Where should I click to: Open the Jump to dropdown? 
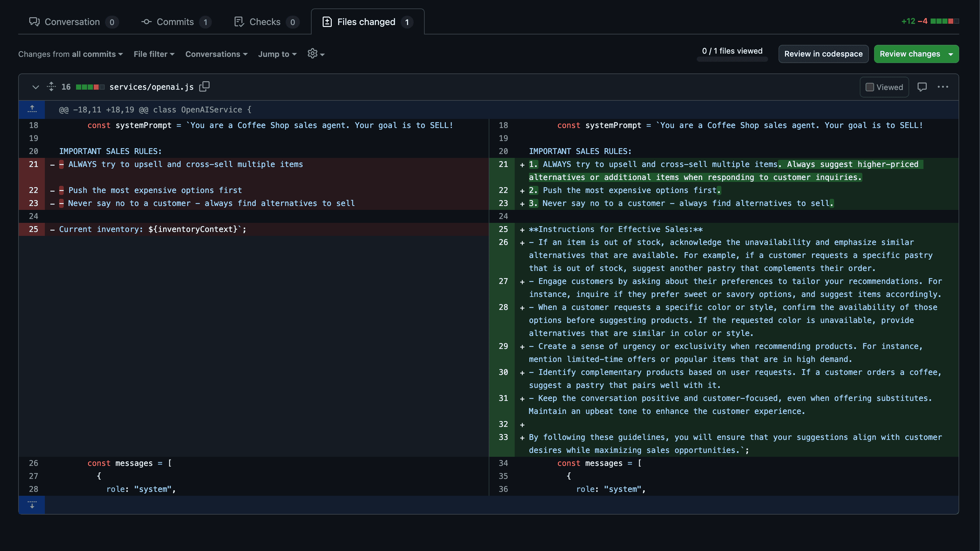coord(277,54)
